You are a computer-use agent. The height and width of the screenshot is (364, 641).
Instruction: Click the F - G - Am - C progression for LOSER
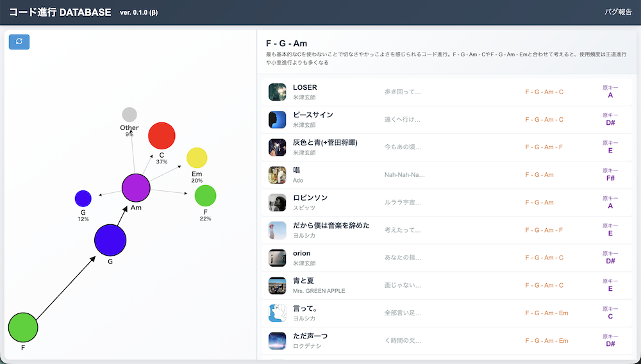click(544, 92)
